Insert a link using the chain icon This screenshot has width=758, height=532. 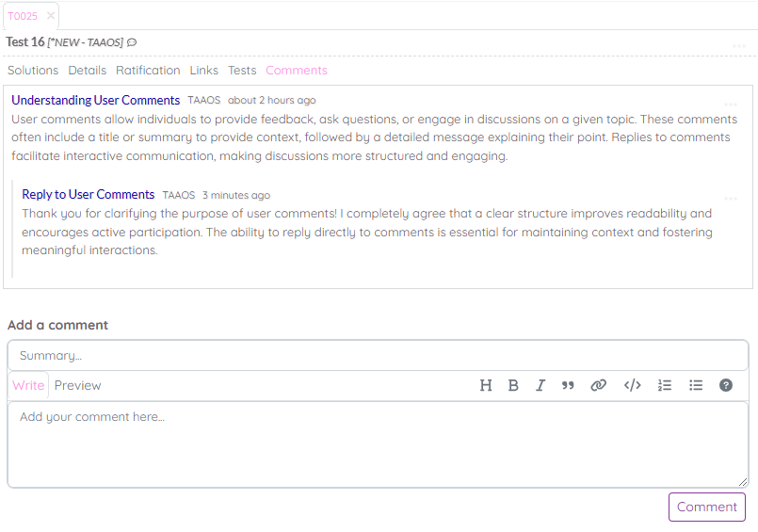(x=598, y=385)
